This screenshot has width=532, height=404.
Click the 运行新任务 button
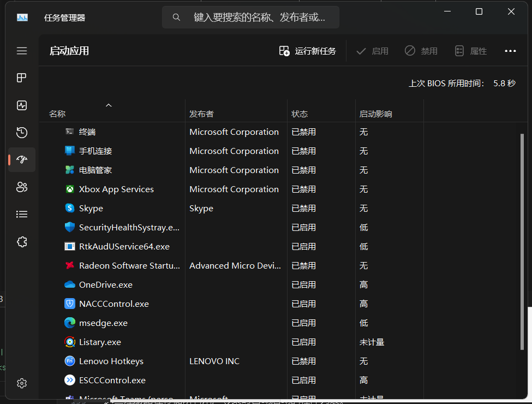pyautogui.click(x=308, y=51)
